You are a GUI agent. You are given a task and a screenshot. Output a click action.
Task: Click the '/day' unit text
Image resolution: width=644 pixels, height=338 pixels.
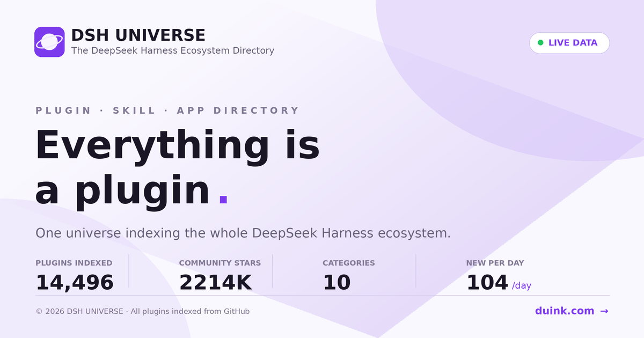(522, 285)
